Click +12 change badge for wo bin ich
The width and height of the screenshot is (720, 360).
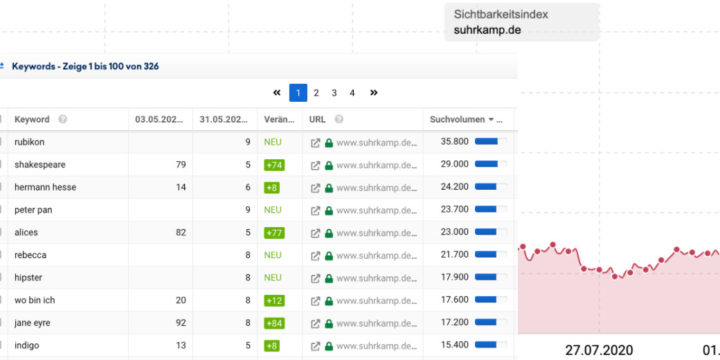[274, 300]
